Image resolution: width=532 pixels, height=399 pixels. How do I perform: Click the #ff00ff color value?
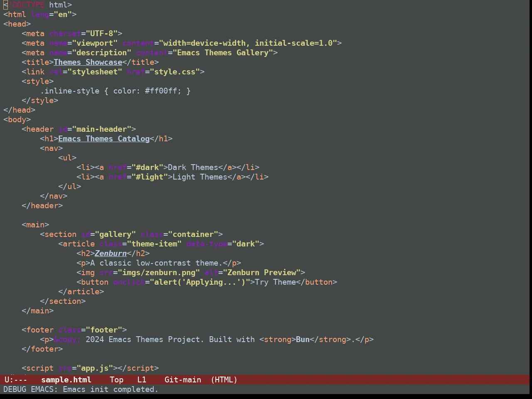pos(161,91)
